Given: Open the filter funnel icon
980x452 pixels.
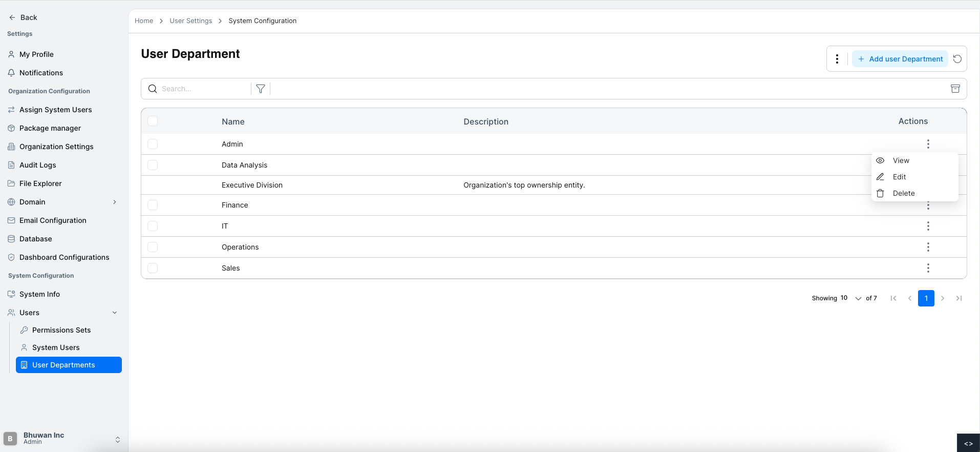Looking at the screenshot, I should 261,89.
